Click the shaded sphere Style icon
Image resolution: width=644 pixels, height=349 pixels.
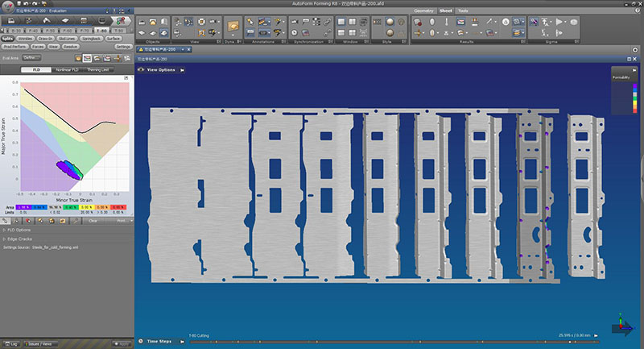388,20
